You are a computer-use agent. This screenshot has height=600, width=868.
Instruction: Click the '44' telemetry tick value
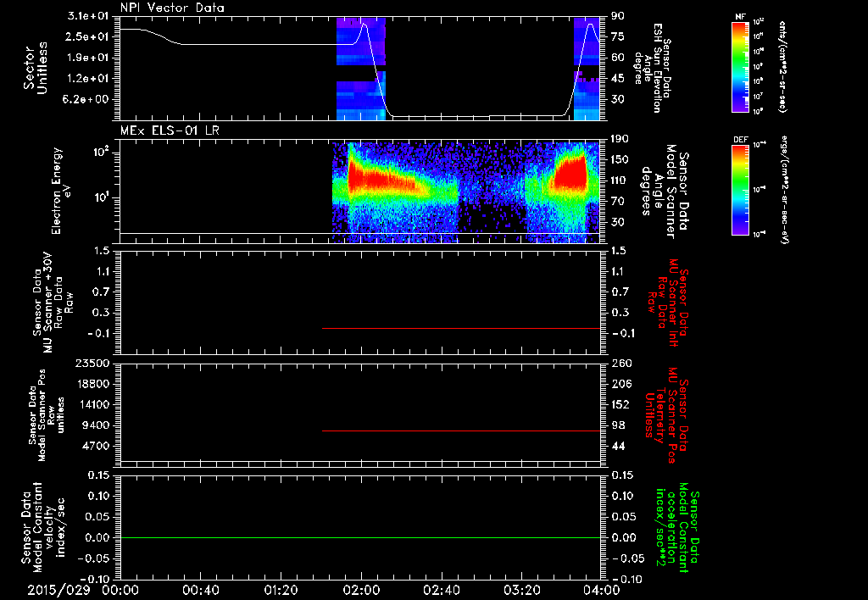pyautogui.click(x=617, y=446)
